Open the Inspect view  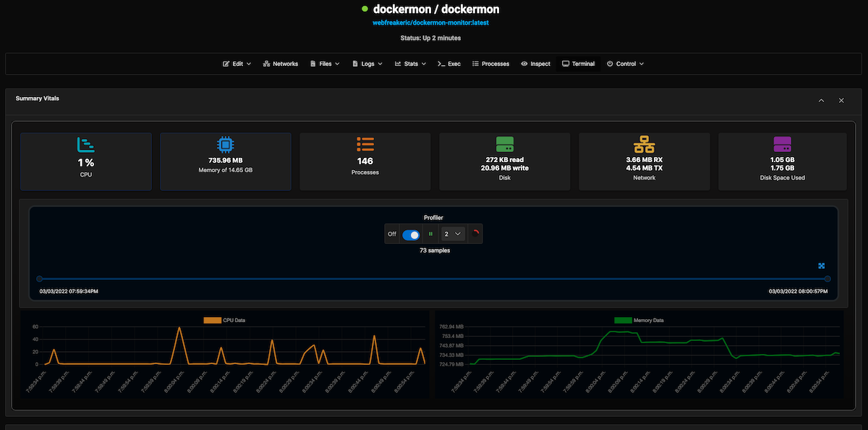[x=536, y=64]
